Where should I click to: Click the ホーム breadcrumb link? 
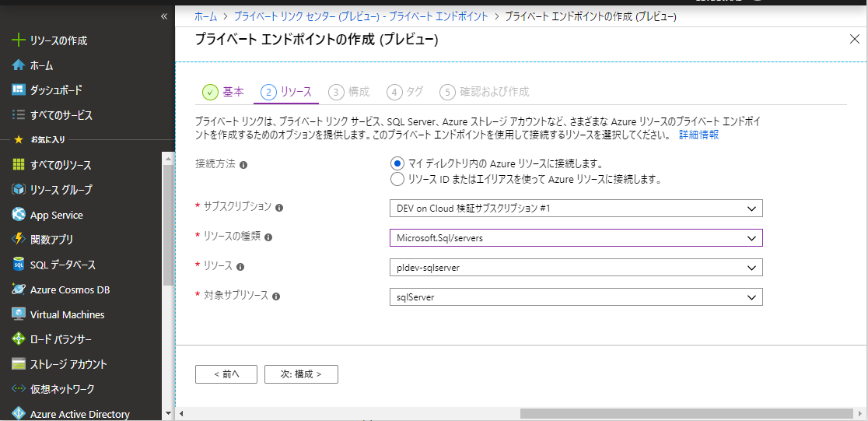point(206,16)
